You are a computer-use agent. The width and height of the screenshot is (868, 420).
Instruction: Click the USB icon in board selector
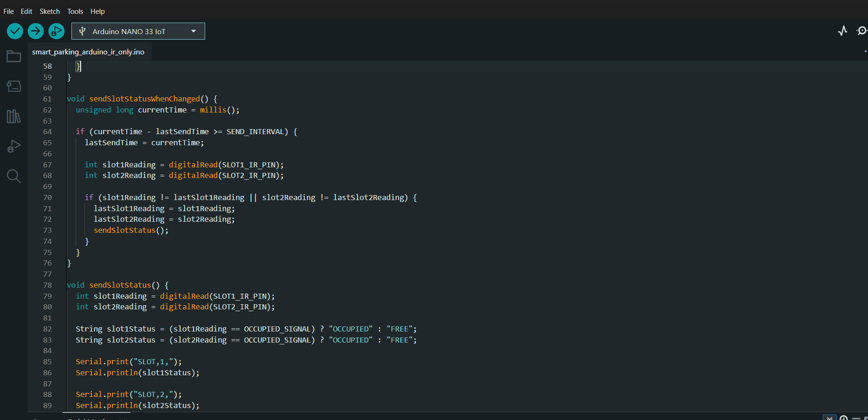(x=82, y=31)
